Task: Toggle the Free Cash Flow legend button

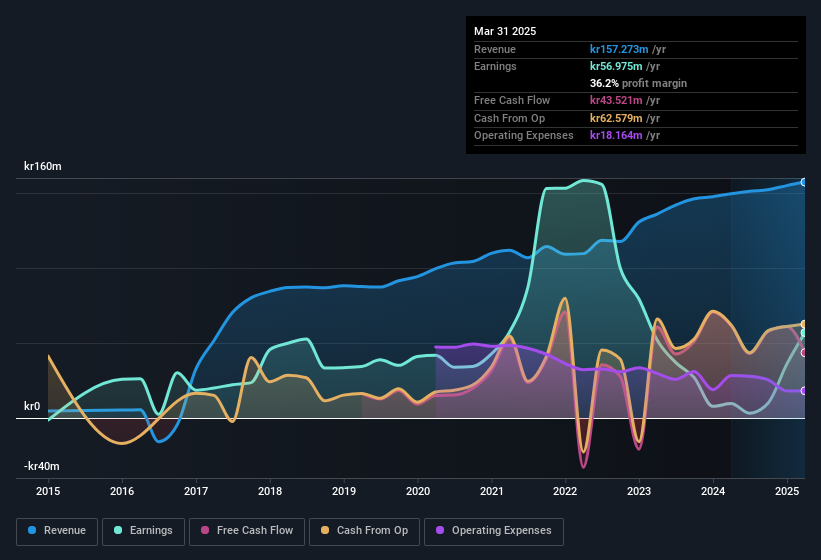Action: click(x=247, y=531)
